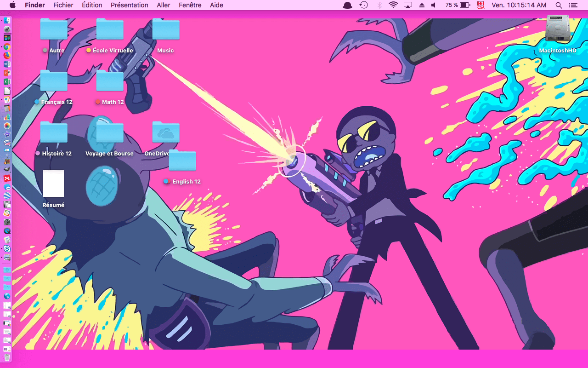Open Notification Center list icon
The height and width of the screenshot is (368, 588).
tap(573, 5)
